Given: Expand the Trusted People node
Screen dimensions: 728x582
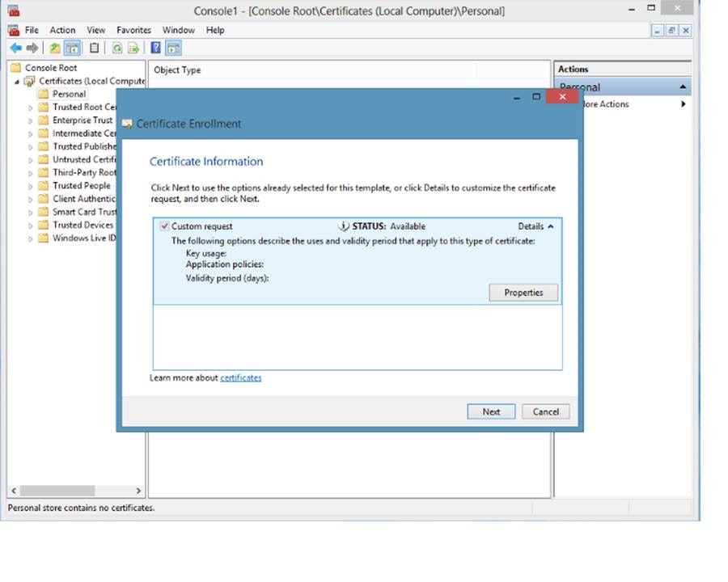Looking at the screenshot, I should tap(30, 186).
